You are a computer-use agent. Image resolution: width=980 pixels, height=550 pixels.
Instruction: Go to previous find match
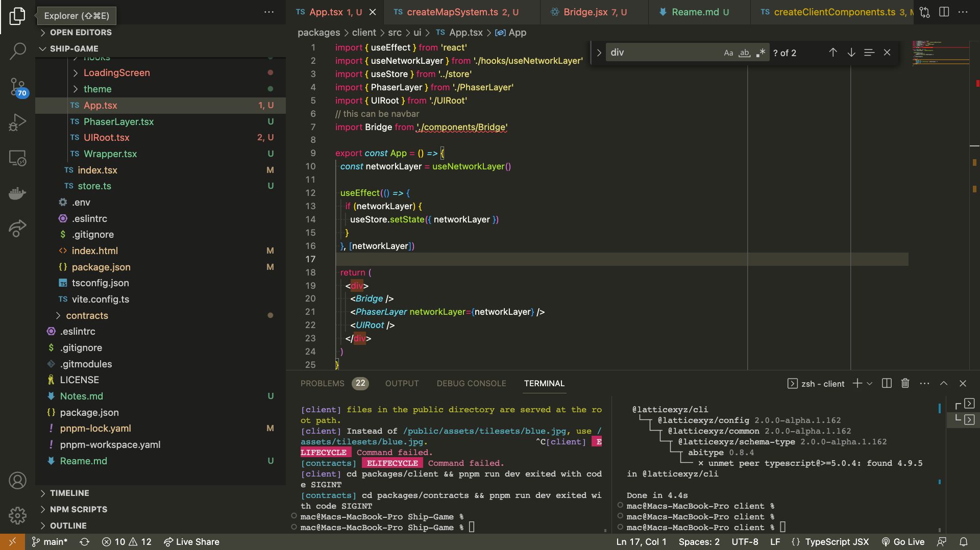coord(832,53)
